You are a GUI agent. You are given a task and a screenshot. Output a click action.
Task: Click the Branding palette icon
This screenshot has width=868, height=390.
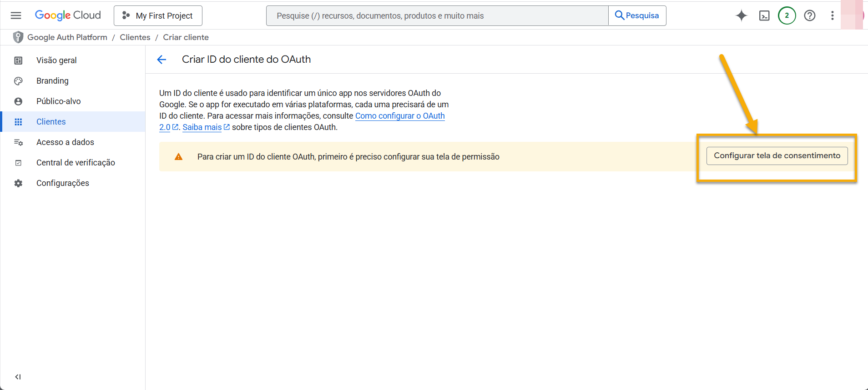point(18,81)
